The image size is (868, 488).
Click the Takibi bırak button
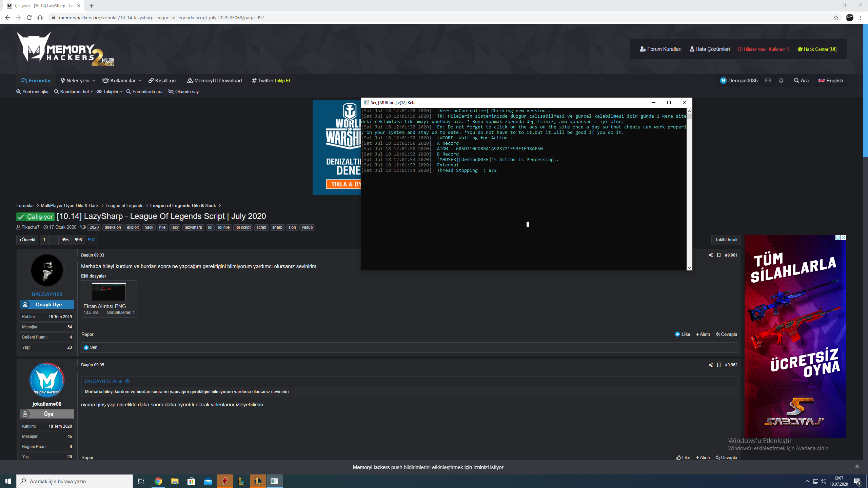726,240
